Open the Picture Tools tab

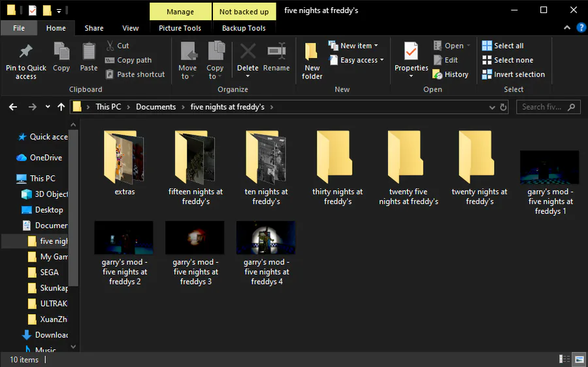tap(180, 28)
